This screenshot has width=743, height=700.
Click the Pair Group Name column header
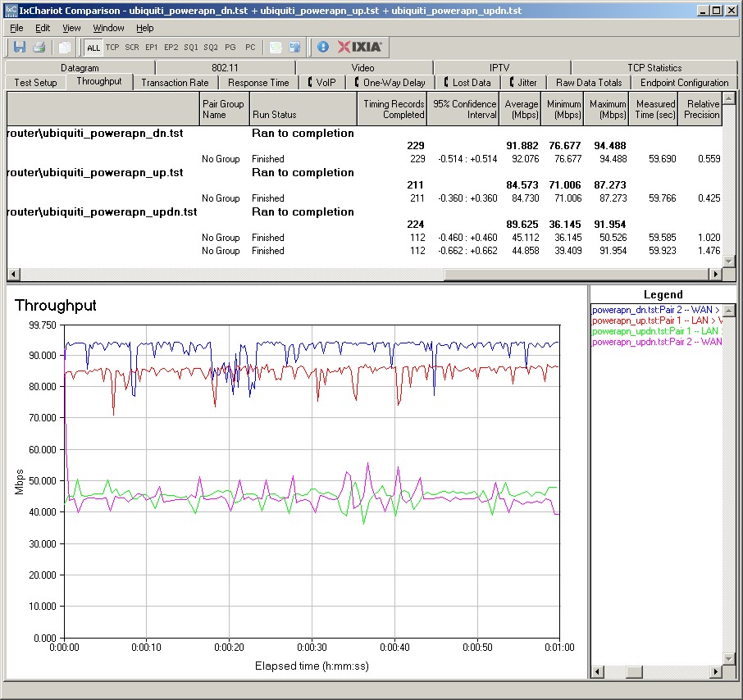point(224,109)
